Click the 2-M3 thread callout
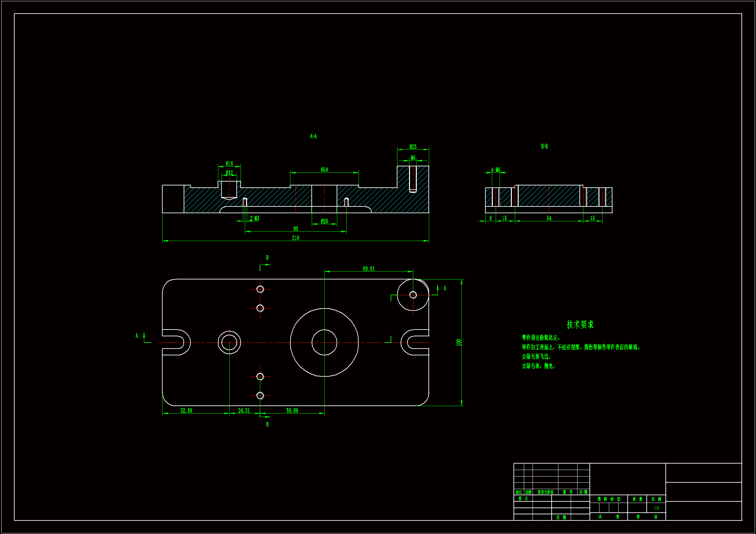 254,218
